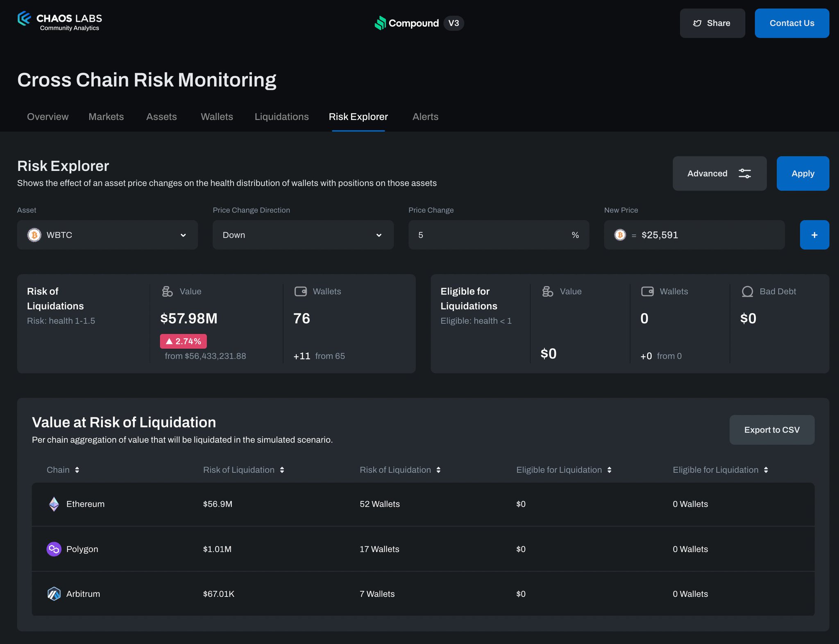Switch to the Liquidations tab
The height and width of the screenshot is (644, 839).
point(281,117)
